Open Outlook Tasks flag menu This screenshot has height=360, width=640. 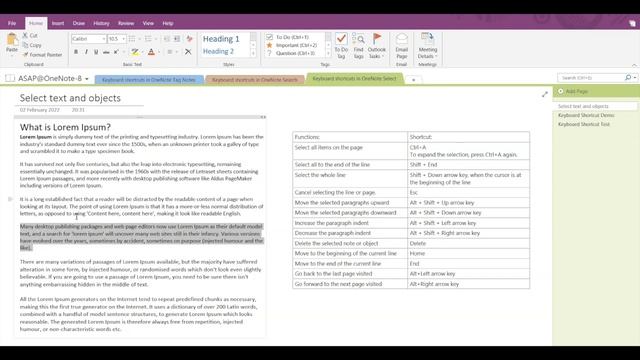[x=377, y=46]
